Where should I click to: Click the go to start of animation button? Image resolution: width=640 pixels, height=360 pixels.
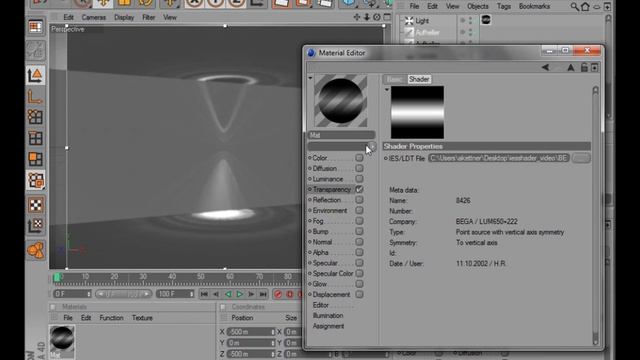204,294
